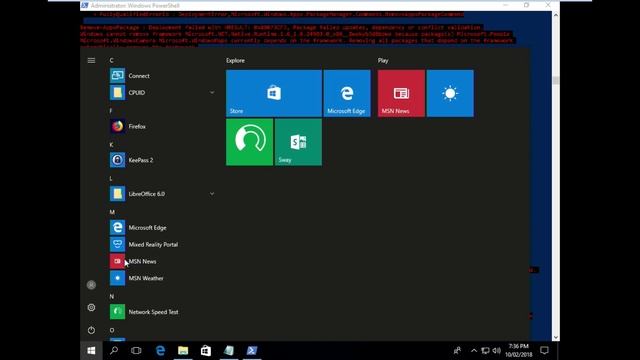Open MSN News in app list
The image size is (640, 360).
coord(142,261)
